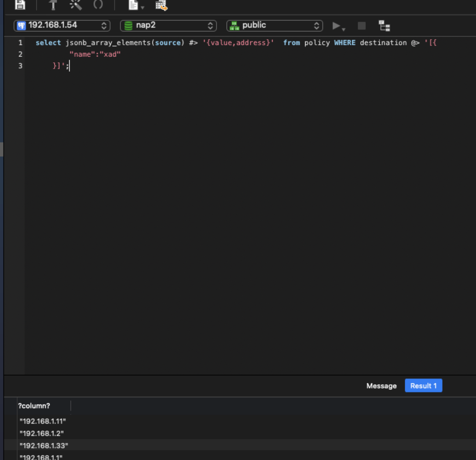Open the Run button dropdown arrow
This screenshot has height=460, width=476.
(344, 29)
